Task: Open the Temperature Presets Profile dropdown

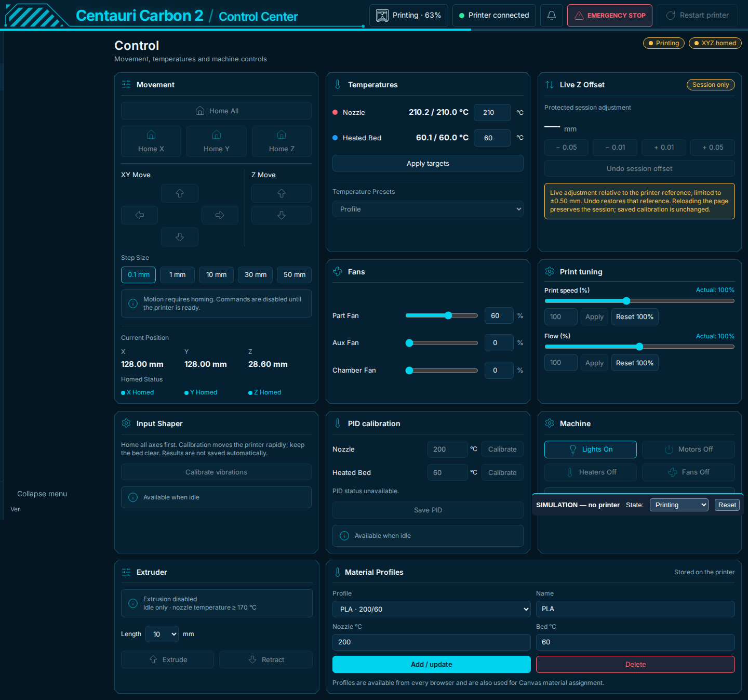Action: (428, 209)
